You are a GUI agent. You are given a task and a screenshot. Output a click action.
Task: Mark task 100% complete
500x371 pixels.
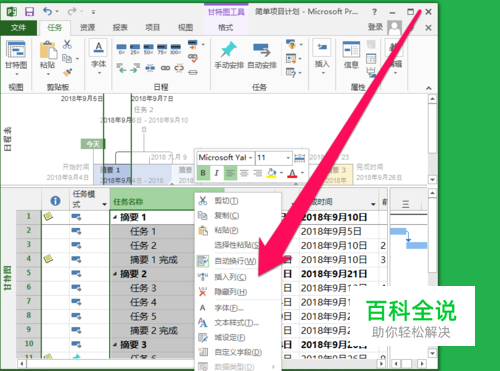click(176, 49)
